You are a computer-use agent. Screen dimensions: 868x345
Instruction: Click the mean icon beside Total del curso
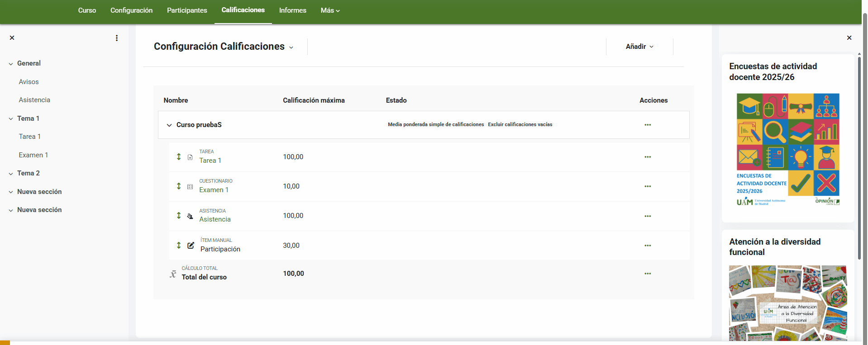tap(173, 274)
